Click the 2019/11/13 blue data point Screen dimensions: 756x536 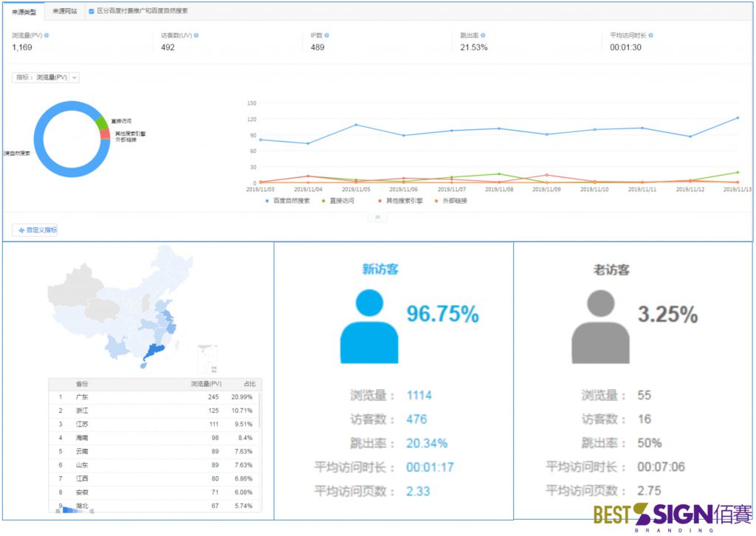[738, 117]
